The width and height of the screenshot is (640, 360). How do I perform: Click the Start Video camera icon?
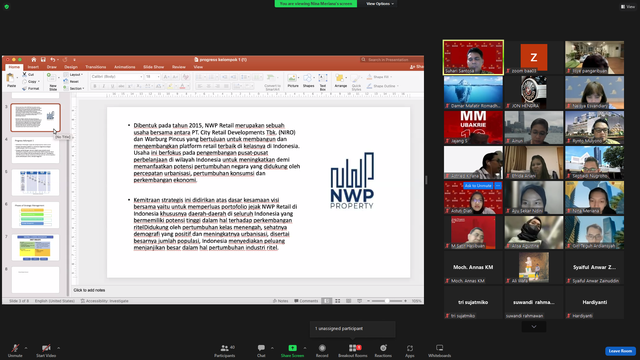(46, 348)
